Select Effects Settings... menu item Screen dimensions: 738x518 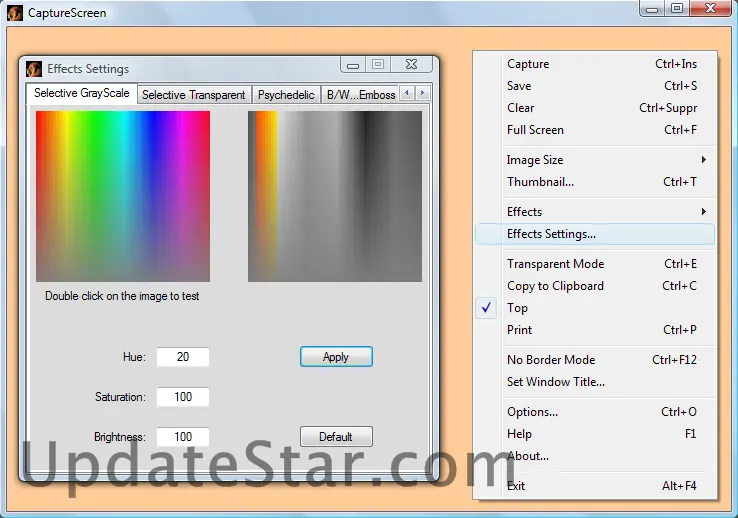[595, 234]
